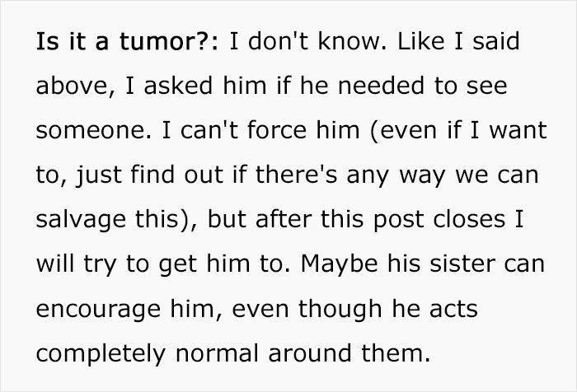The width and height of the screenshot is (577, 392).
Task: Click the bold heading "Is it a tumor?"
Action: pos(125,41)
